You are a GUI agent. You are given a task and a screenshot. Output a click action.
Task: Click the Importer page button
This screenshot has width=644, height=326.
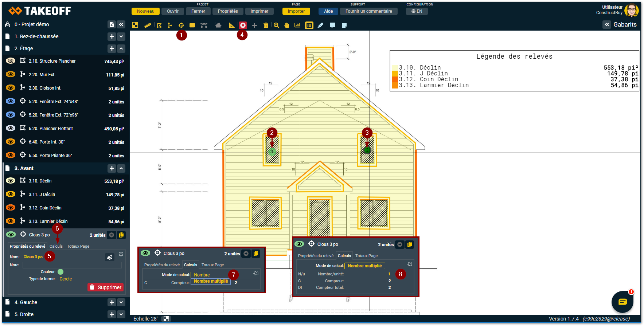point(296,11)
